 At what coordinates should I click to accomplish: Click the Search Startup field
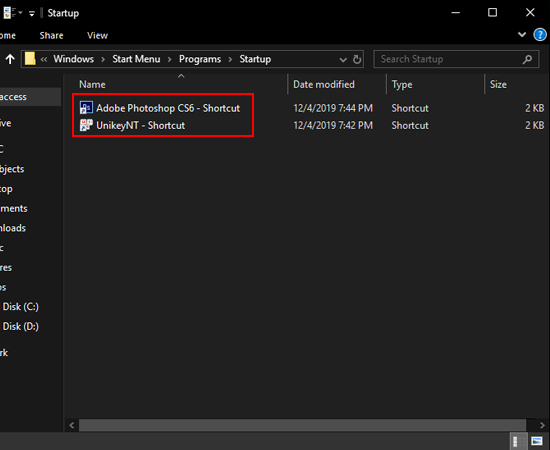pos(456,59)
